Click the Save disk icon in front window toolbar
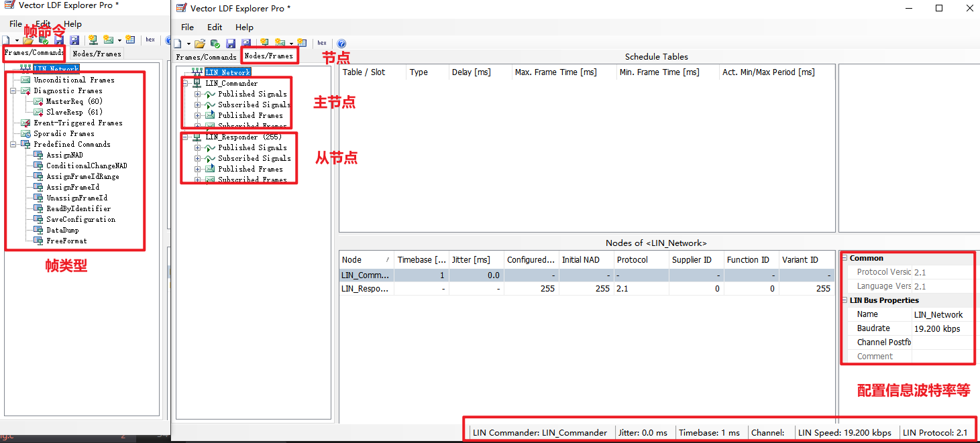The height and width of the screenshot is (443, 980). pos(230,44)
